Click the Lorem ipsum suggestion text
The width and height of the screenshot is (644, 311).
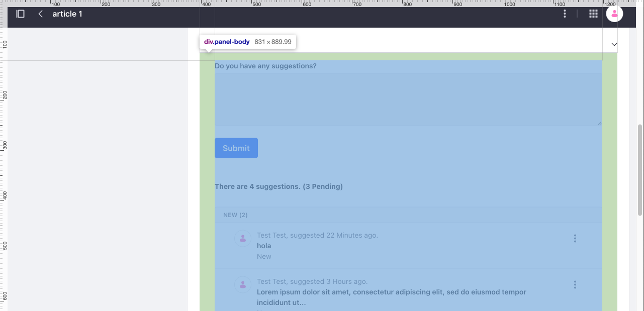pyautogui.click(x=392, y=297)
